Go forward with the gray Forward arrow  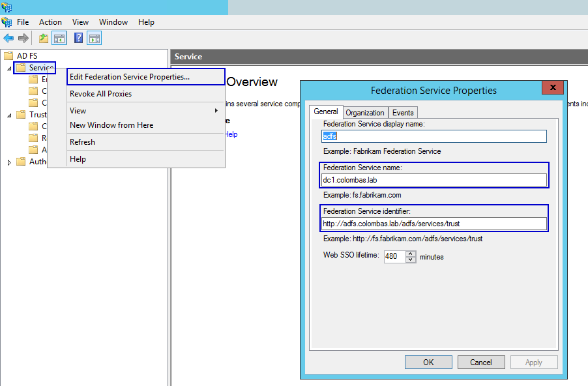(23, 38)
